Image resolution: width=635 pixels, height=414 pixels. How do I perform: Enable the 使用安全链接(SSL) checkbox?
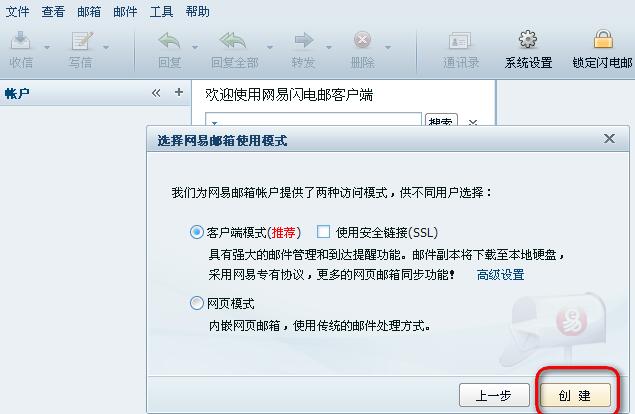(323, 232)
